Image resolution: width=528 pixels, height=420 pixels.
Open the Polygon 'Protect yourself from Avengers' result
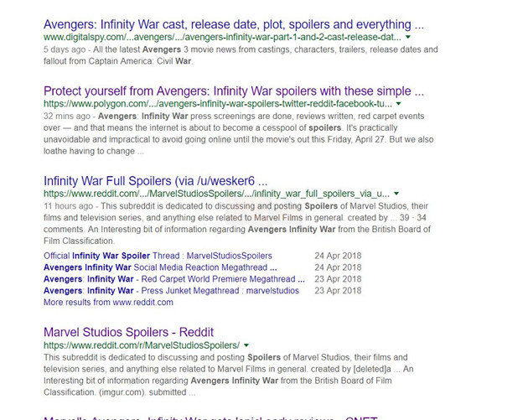coord(234,91)
